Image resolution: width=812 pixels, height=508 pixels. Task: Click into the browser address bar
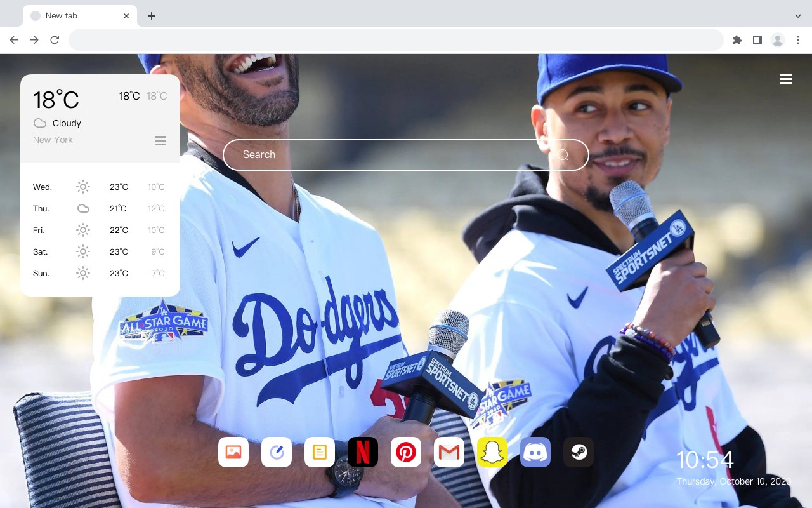pyautogui.click(x=396, y=40)
